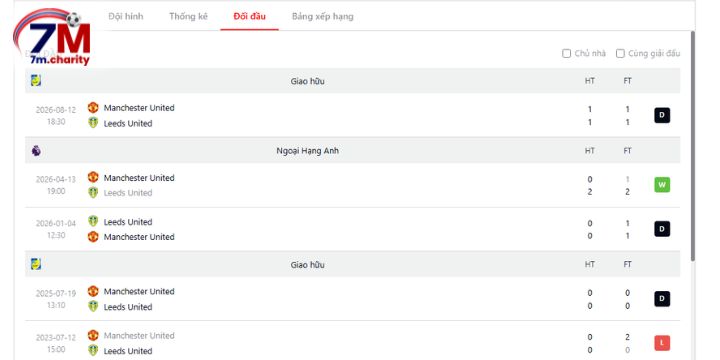This screenshot has width=720, height=360.
Task: Open Manchester United link in 2026-04-13 match
Action: [139, 178]
